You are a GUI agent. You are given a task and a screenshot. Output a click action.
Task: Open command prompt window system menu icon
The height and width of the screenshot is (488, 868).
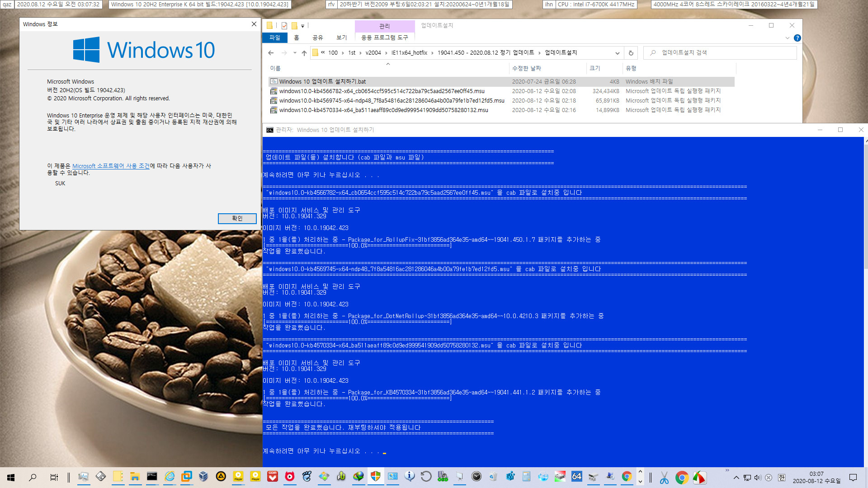(270, 130)
